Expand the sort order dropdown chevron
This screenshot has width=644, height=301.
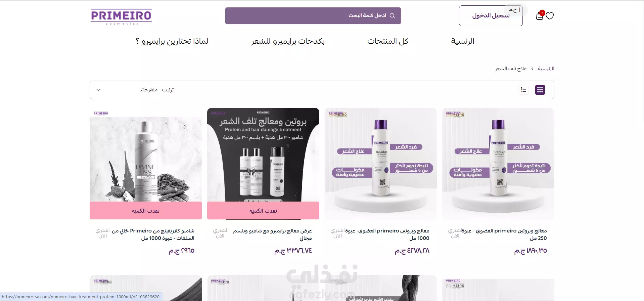tap(98, 90)
